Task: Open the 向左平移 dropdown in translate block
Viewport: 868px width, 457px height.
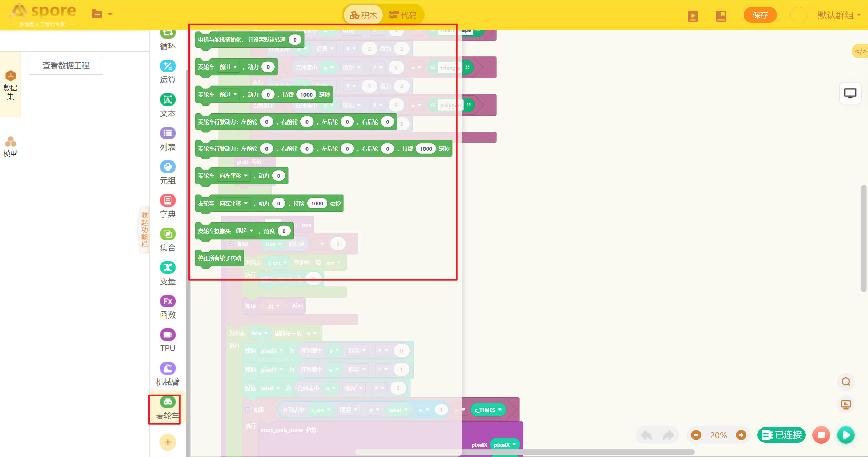Action: pos(234,176)
